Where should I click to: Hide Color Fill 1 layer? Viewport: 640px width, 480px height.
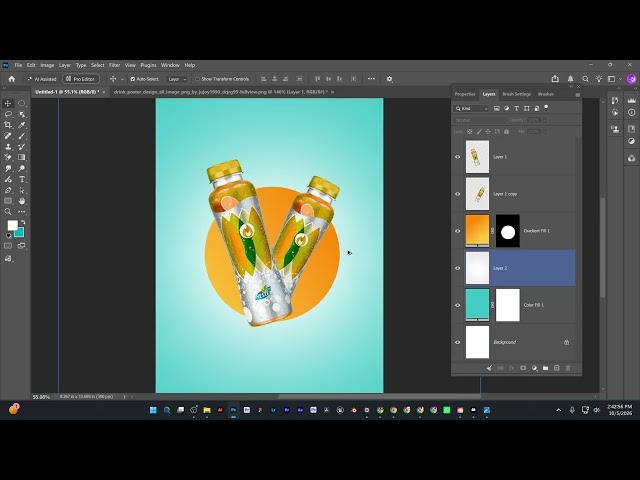458,305
